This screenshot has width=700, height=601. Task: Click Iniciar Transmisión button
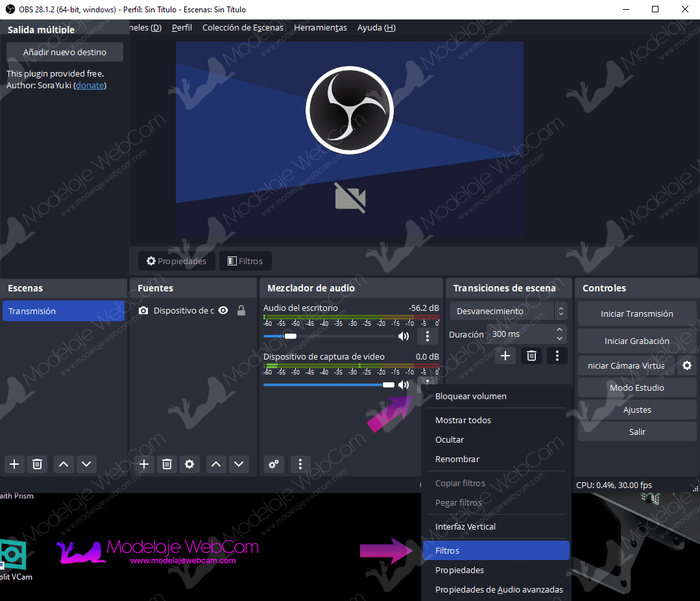[x=637, y=314]
